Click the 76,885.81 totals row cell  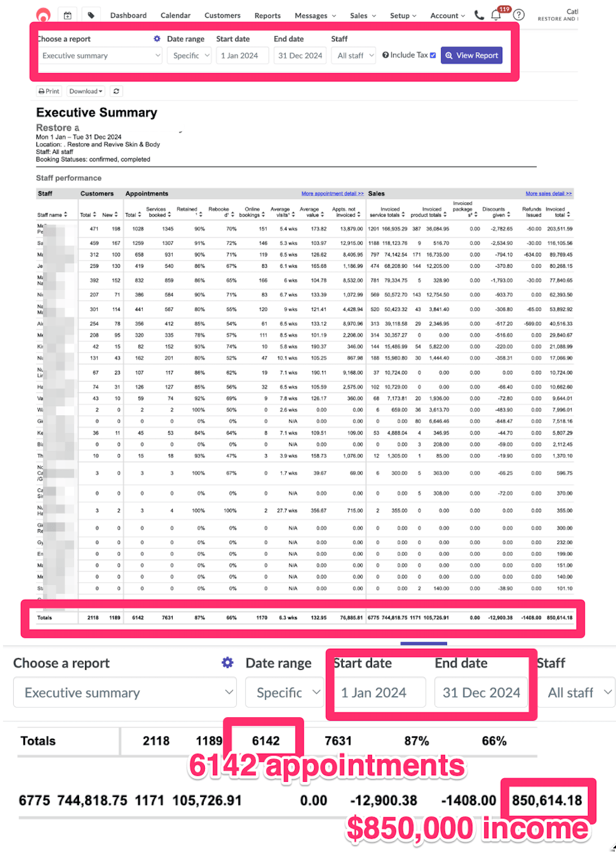[352, 618]
